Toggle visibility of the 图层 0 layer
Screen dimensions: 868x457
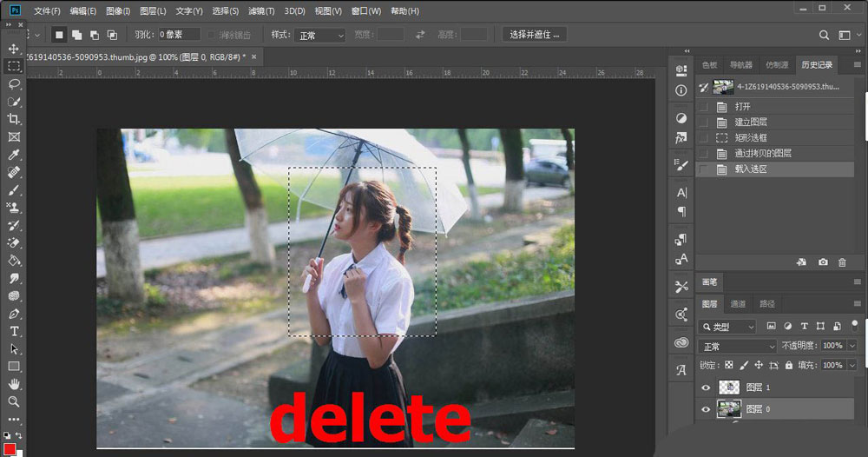tap(705, 408)
